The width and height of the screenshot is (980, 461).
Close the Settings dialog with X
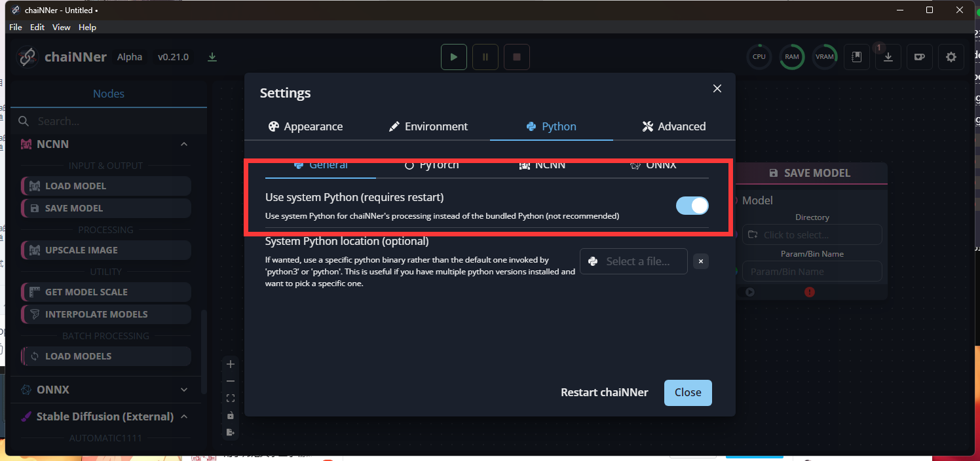coord(717,88)
